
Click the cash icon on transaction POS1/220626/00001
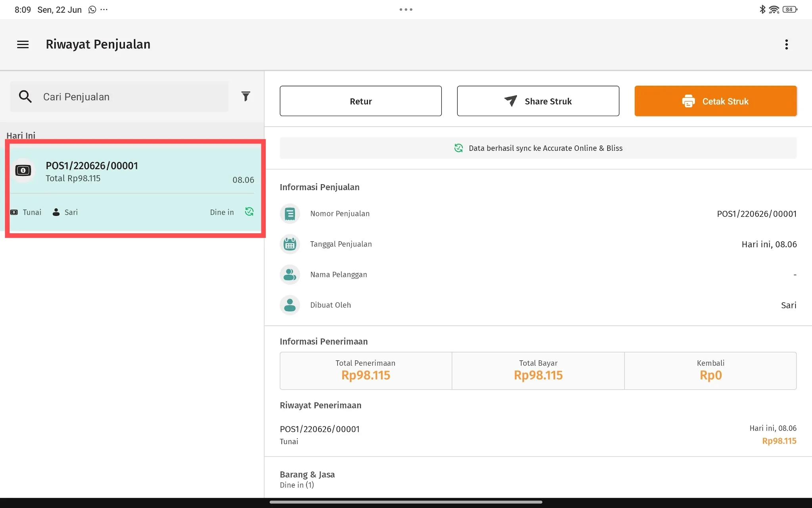point(23,171)
